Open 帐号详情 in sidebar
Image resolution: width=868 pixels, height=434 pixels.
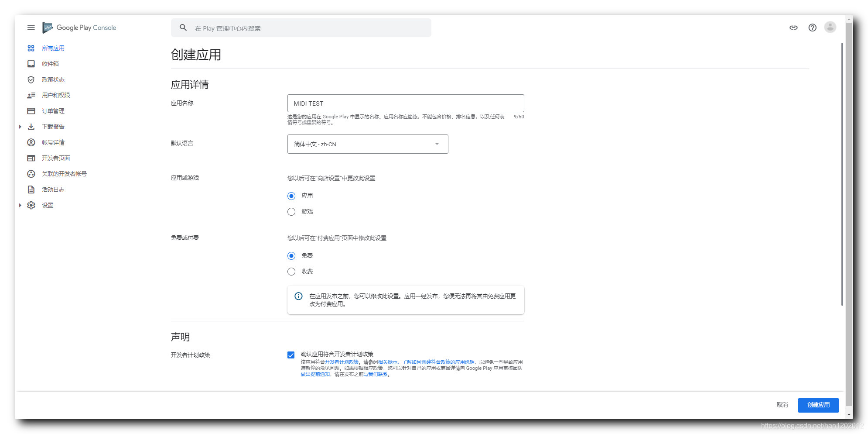coord(53,142)
